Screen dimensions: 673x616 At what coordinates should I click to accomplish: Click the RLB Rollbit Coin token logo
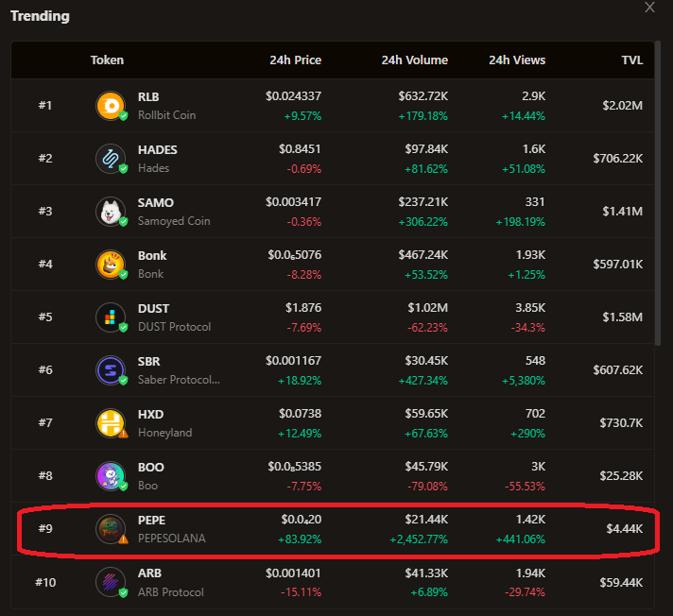click(111, 106)
